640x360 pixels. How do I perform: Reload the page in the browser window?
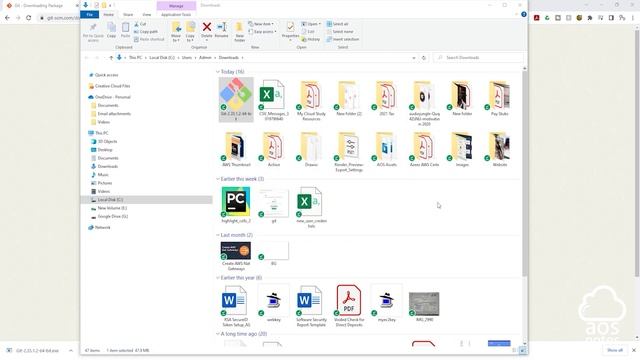(29, 18)
